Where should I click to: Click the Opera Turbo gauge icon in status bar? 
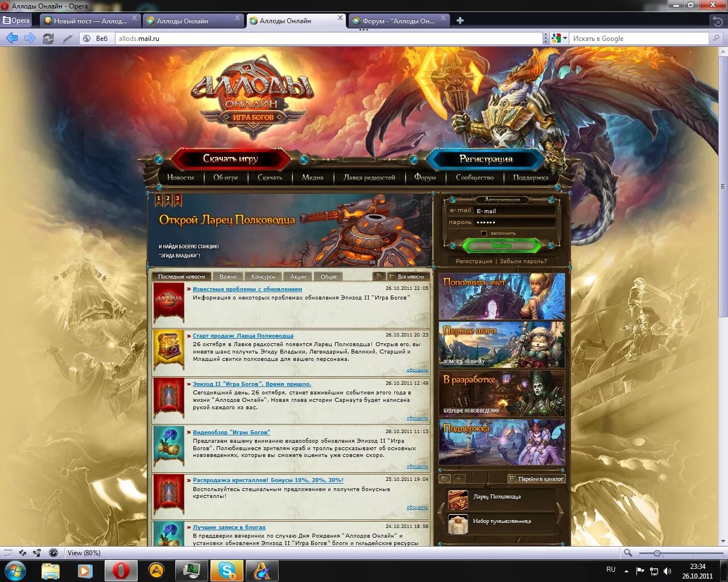click(53, 553)
